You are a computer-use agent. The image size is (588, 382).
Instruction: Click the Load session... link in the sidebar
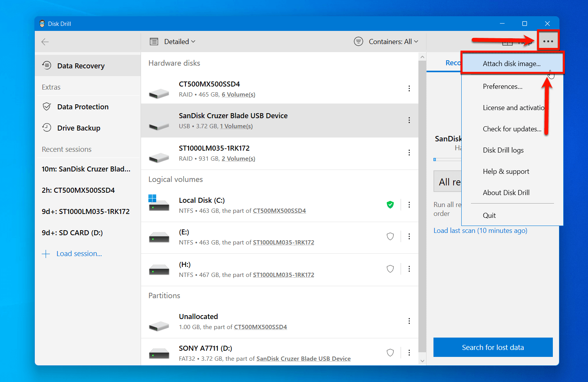coord(79,254)
